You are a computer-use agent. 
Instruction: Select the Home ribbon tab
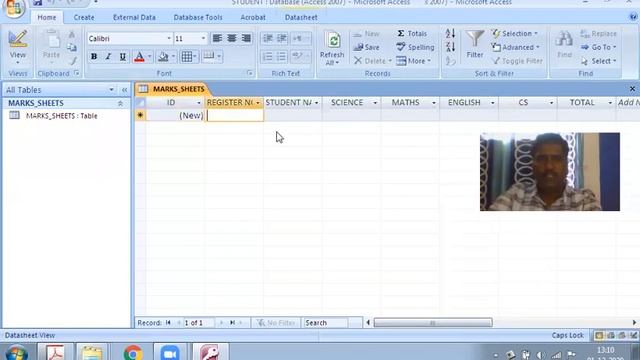(x=47, y=18)
